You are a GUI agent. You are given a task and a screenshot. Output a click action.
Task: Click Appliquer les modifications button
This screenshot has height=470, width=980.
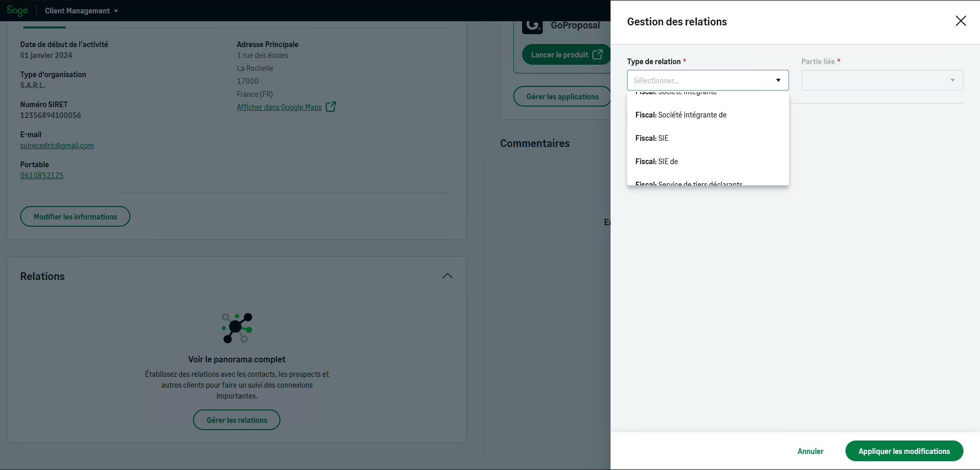point(904,451)
